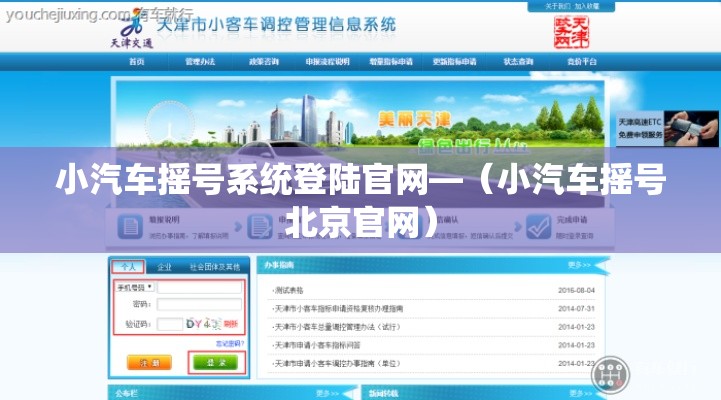Viewport: 721px width, 400px height.
Task: Focus the 验证码 captcha input field
Action: pos(170,324)
